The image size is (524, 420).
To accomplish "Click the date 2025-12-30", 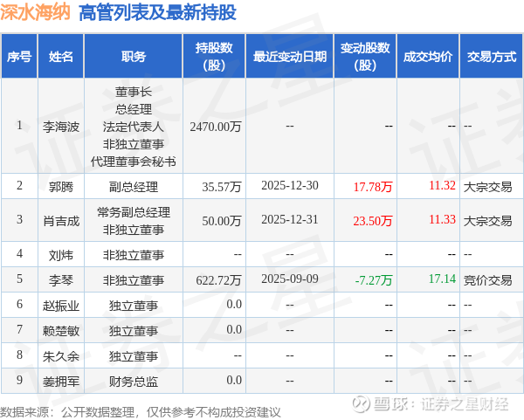I will click(x=290, y=185).
